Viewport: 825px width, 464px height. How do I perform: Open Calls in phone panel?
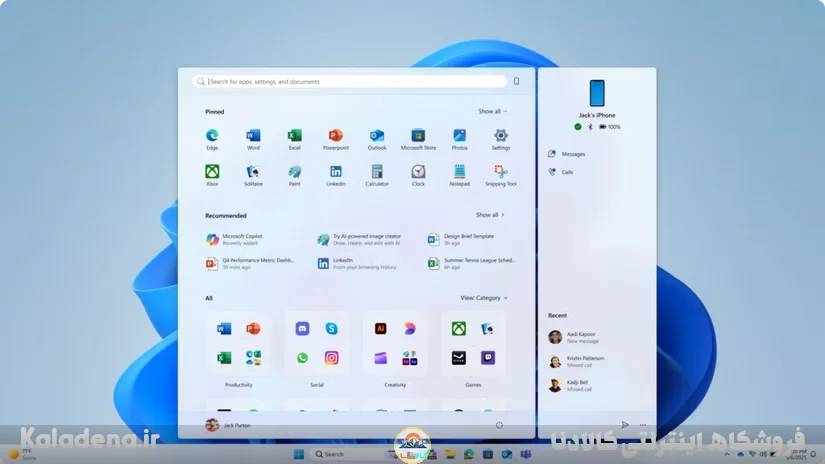click(561, 172)
